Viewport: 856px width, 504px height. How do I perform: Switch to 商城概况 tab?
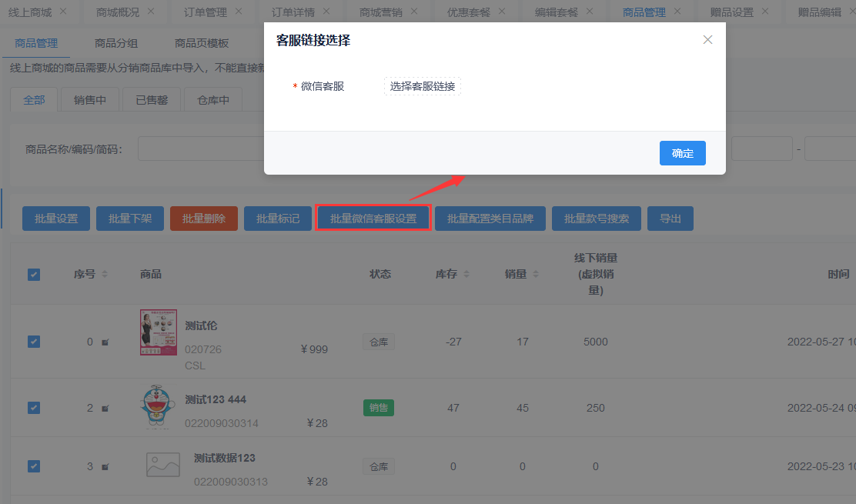pos(117,12)
